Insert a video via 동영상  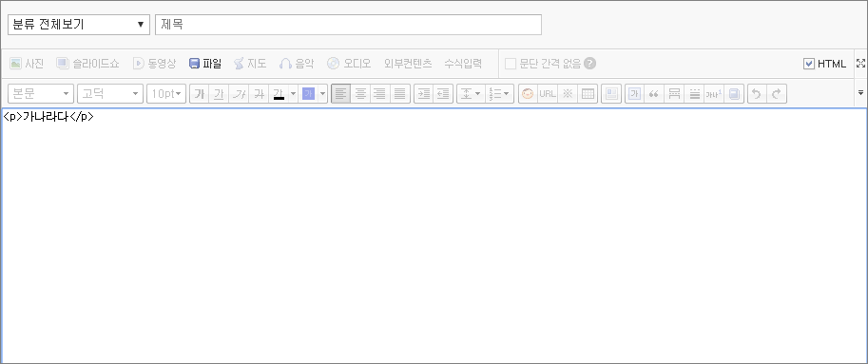154,64
